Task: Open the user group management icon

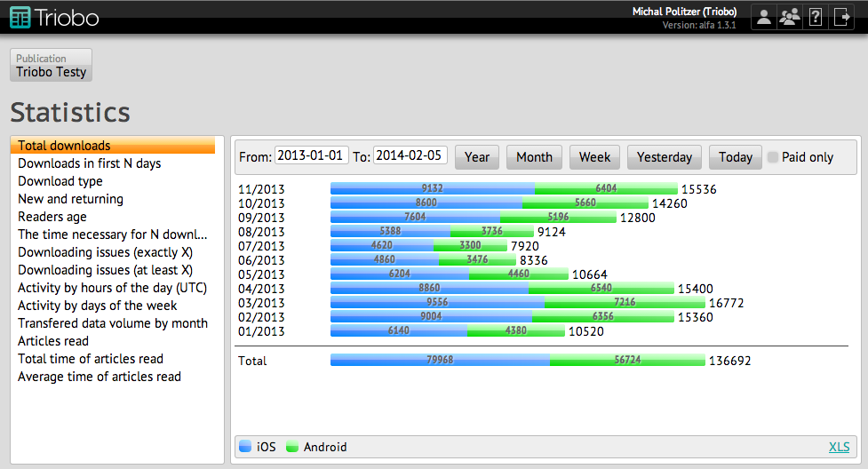Action: click(789, 17)
